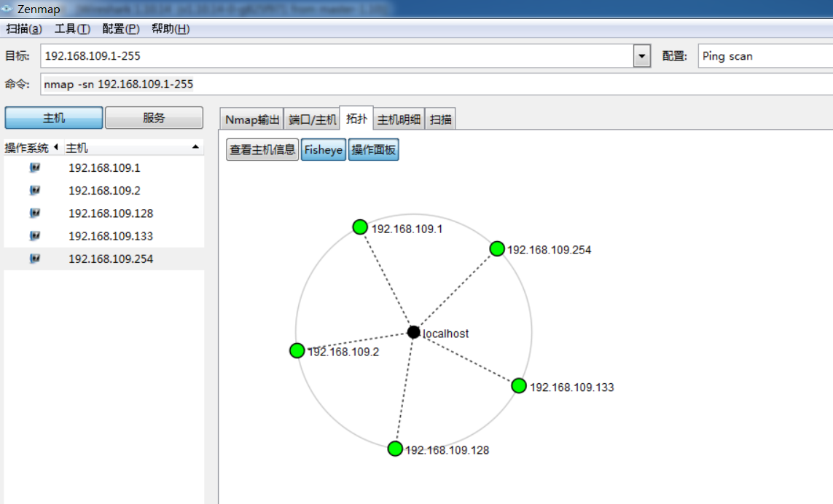
Task: Switch to the Nmap输出 tab
Action: click(252, 119)
